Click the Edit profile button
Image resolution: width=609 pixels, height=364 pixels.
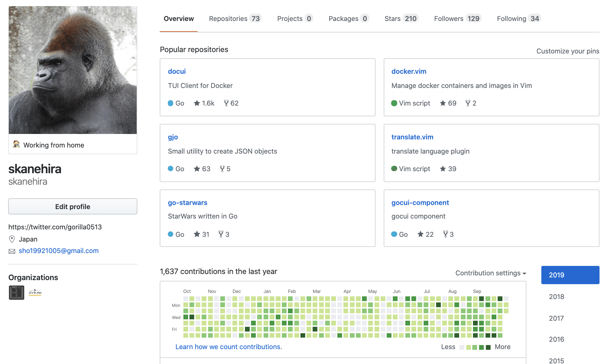click(73, 206)
